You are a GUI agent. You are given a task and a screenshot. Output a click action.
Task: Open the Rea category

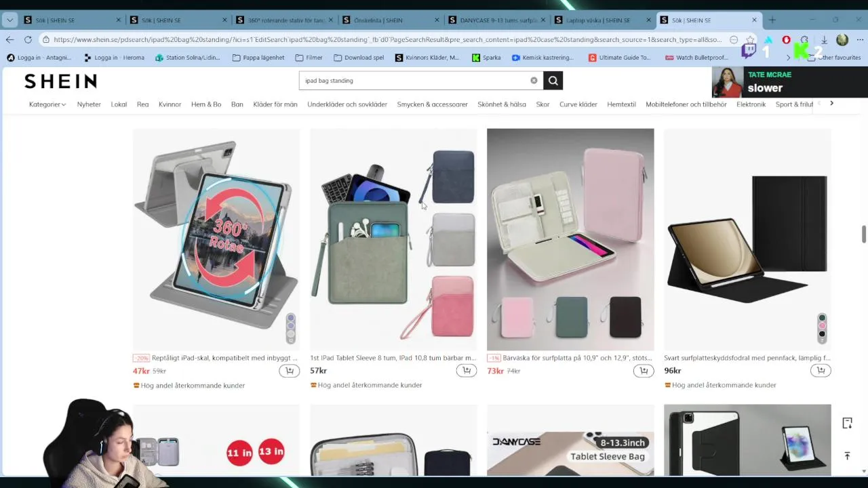point(142,104)
